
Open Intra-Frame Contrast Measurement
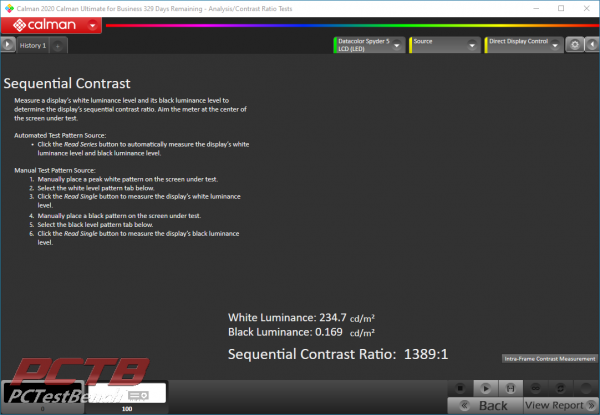548,358
